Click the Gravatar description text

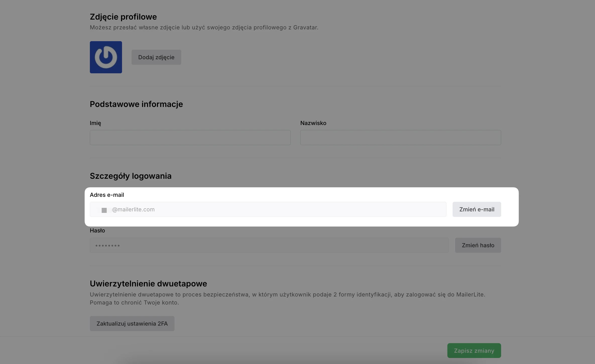(x=204, y=28)
